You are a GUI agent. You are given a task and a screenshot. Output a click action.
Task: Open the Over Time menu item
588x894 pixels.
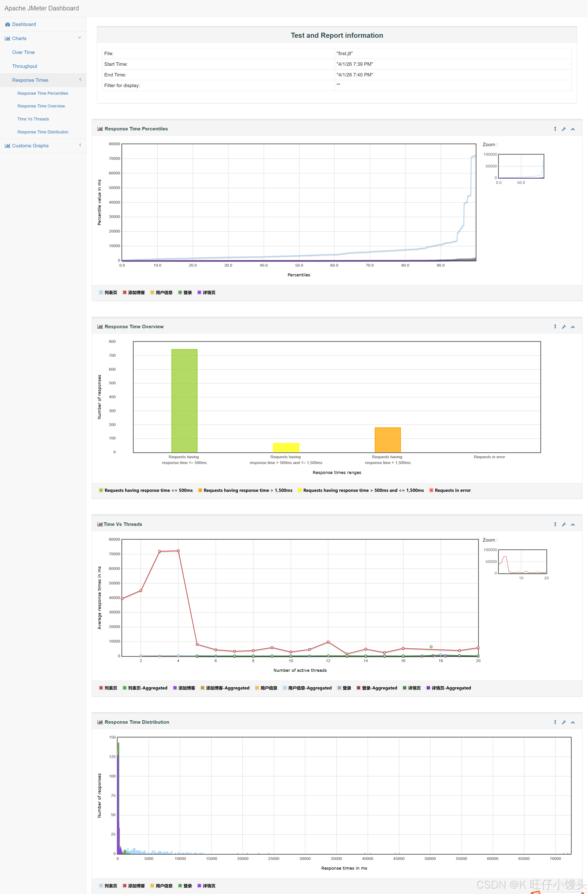[23, 52]
